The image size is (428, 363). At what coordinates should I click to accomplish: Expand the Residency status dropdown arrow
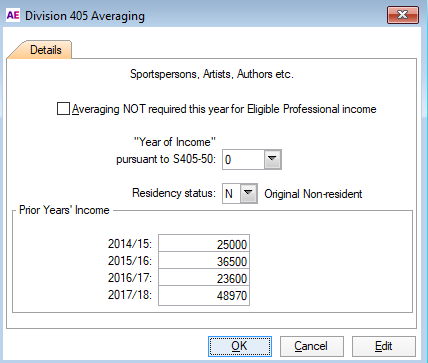(x=249, y=193)
